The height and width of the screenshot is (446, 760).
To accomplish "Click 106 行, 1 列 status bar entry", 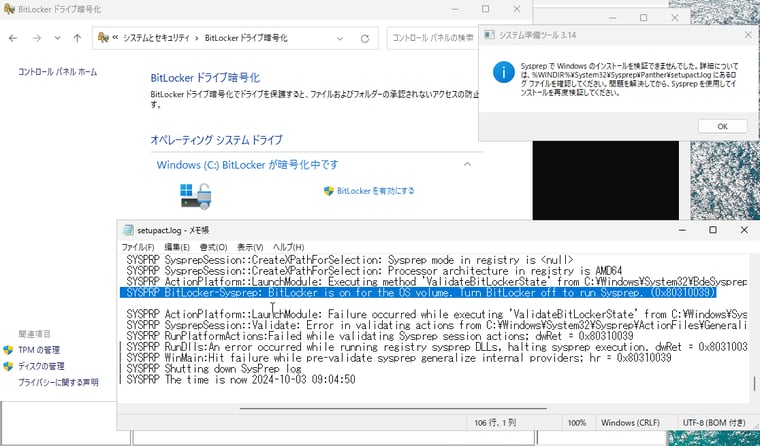I will click(495, 423).
